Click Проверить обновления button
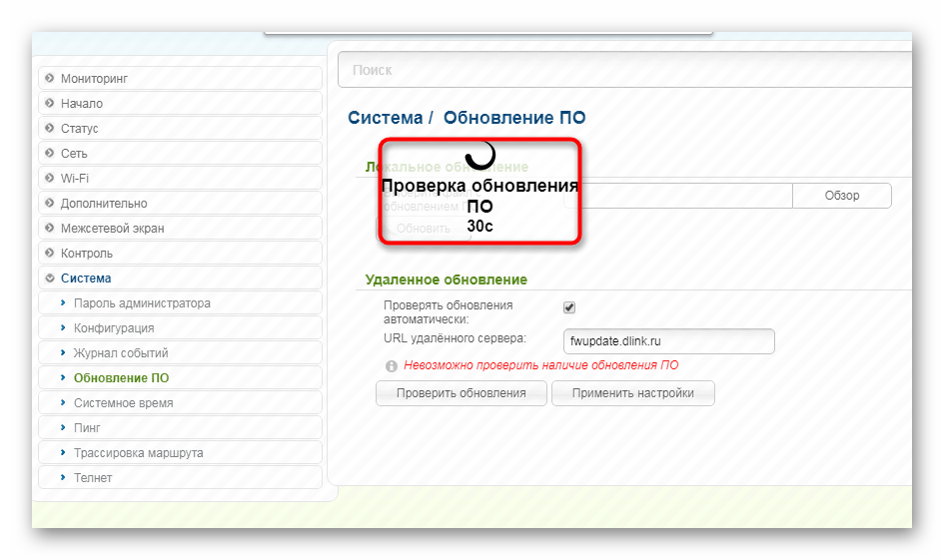Screen dimensions: 944x560 tap(462, 393)
